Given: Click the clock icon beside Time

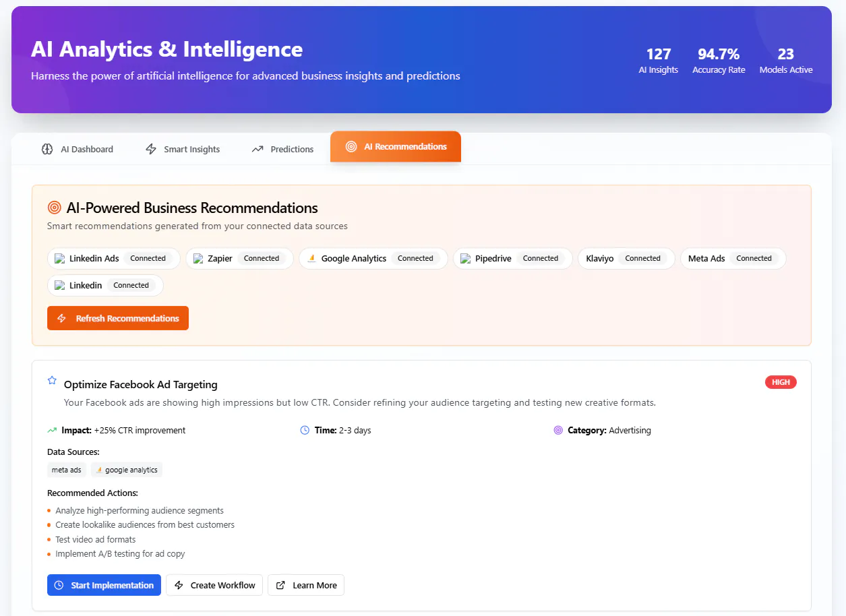Looking at the screenshot, I should pyautogui.click(x=305, y=430).
